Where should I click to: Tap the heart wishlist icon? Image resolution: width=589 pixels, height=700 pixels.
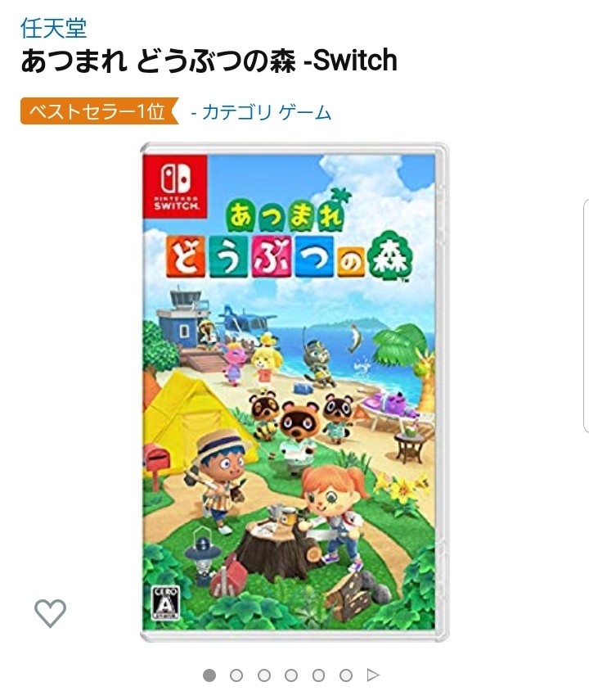click(50, 613)
